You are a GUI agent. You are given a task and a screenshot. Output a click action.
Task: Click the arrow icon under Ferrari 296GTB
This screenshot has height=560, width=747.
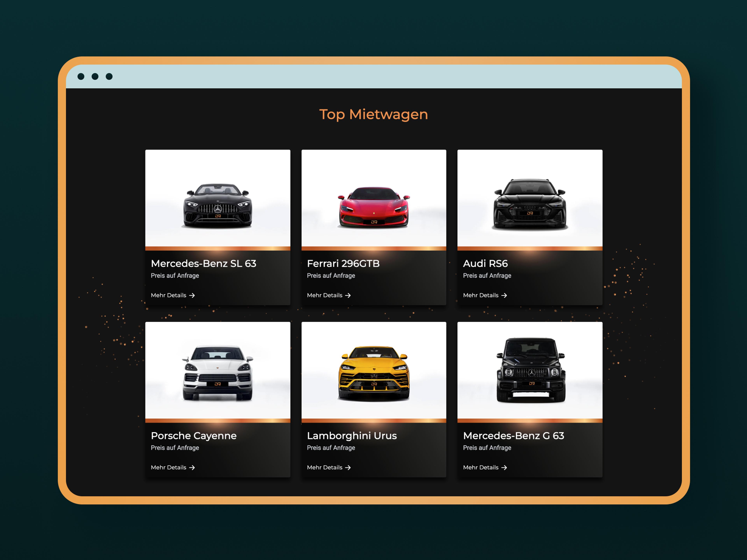tap(348, 295)
